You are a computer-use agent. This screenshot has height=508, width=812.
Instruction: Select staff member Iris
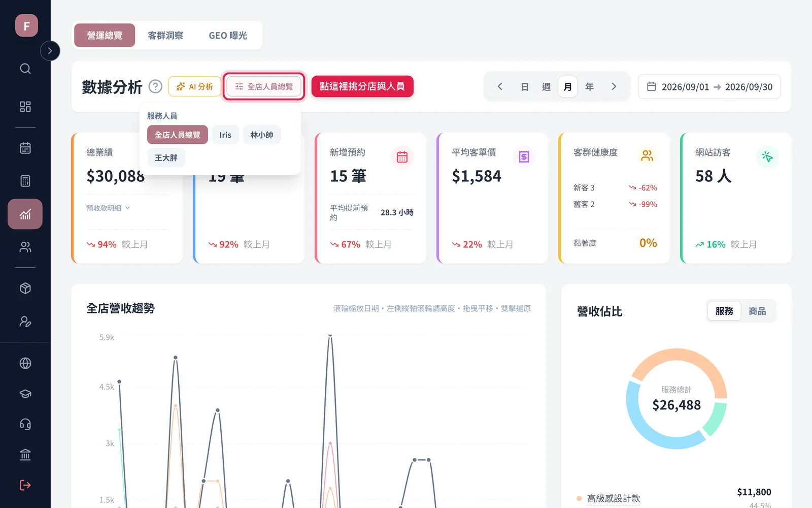(225, 135)
